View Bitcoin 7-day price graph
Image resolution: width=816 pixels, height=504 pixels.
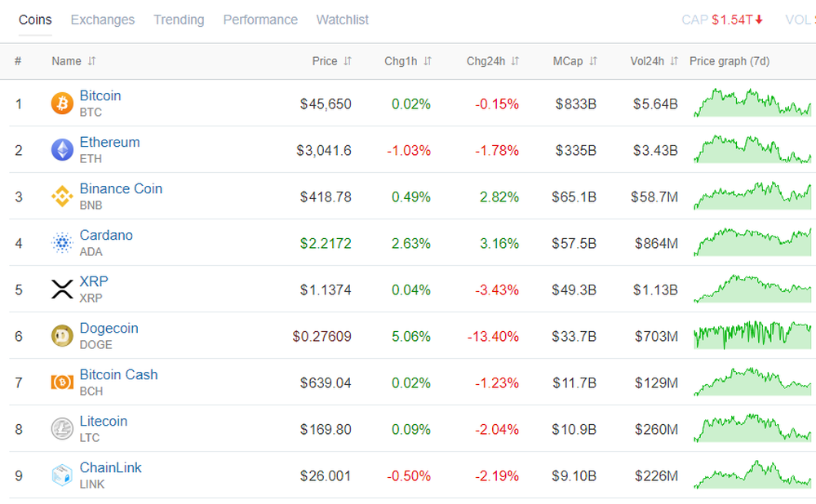[752, 103]
